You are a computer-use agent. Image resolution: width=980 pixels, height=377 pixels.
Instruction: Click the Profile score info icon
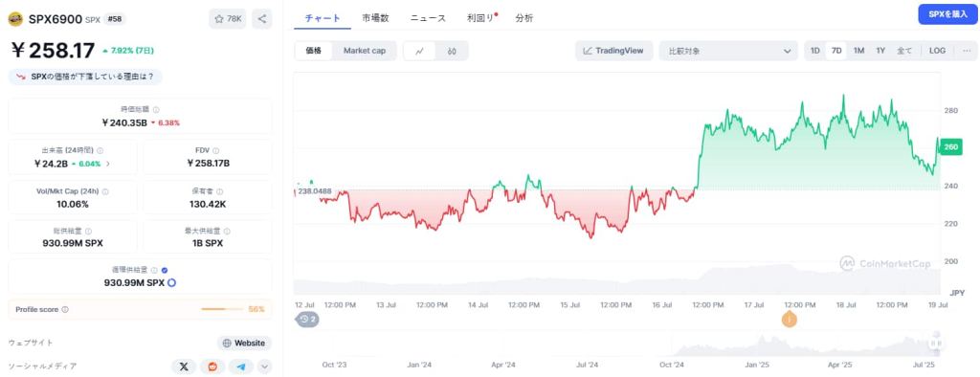click(65, 309)
